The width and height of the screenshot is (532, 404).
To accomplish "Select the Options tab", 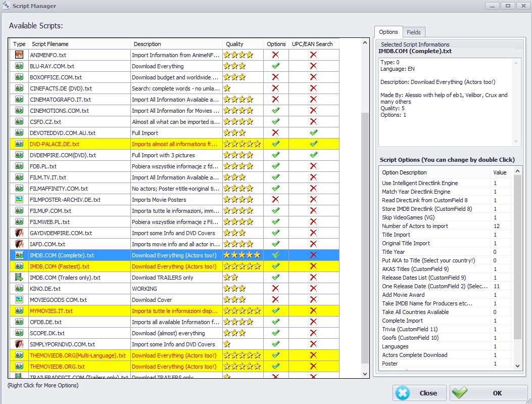I will [389, 32].
